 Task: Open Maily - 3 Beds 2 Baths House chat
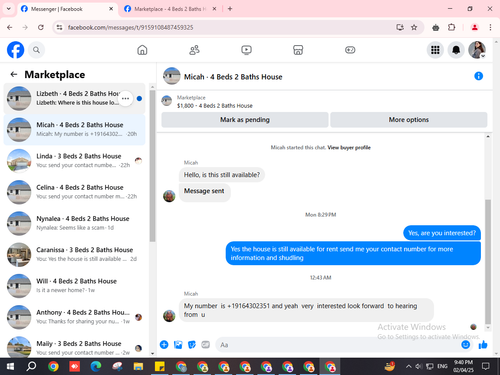point(74,347)
